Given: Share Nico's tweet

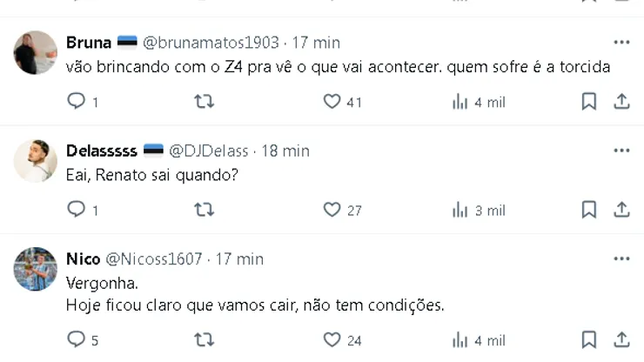Looking at the screenshot, I should pos(621,340).
